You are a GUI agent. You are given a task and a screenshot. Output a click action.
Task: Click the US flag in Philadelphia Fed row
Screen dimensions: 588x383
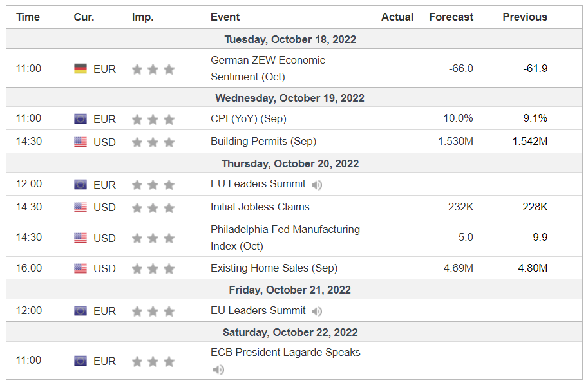tap(81, 238)
